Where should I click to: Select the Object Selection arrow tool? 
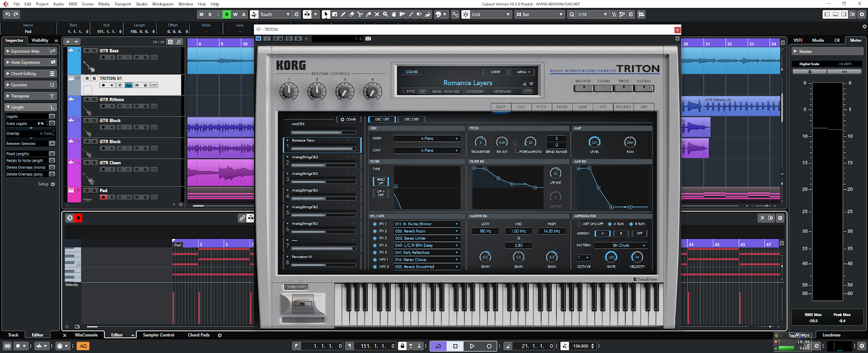pyautogui.click(x=325, y=14)
